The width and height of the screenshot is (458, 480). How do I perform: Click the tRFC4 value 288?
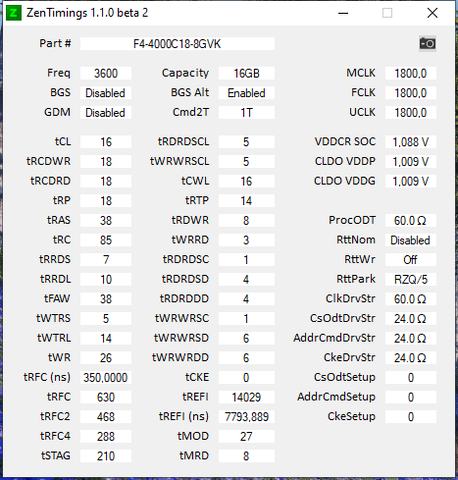pos(106,436)
